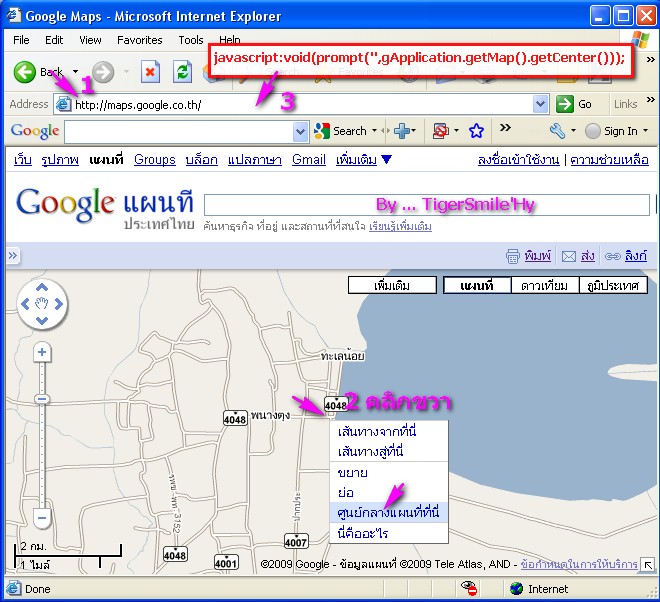The width and height of the screenshot is (660, 602).
Task: Pan the map right with the arrow
Action: click(59, 304)
